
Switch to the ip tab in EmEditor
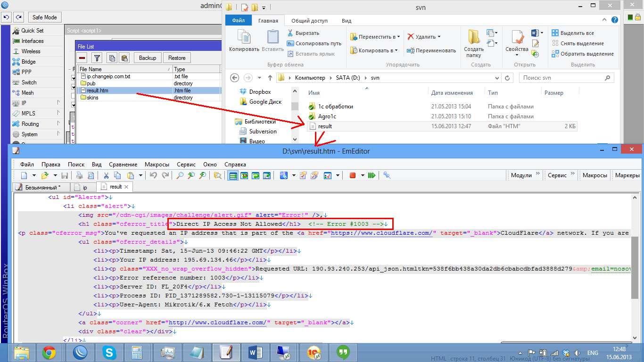pos(85,187)
